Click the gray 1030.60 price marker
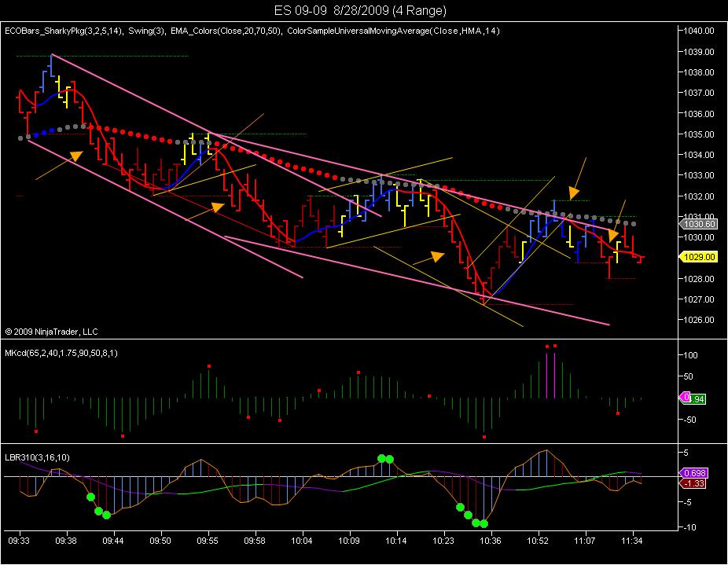 pyautogui.click(x=699, y=224)
